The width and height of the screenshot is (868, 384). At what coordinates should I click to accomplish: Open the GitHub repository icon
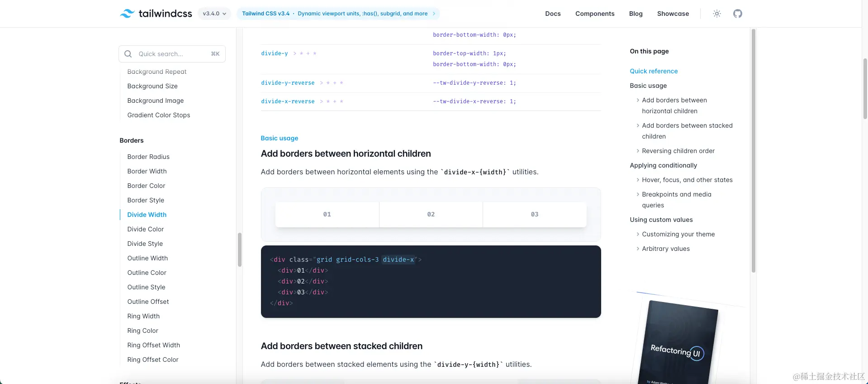(x=738, y=14)
